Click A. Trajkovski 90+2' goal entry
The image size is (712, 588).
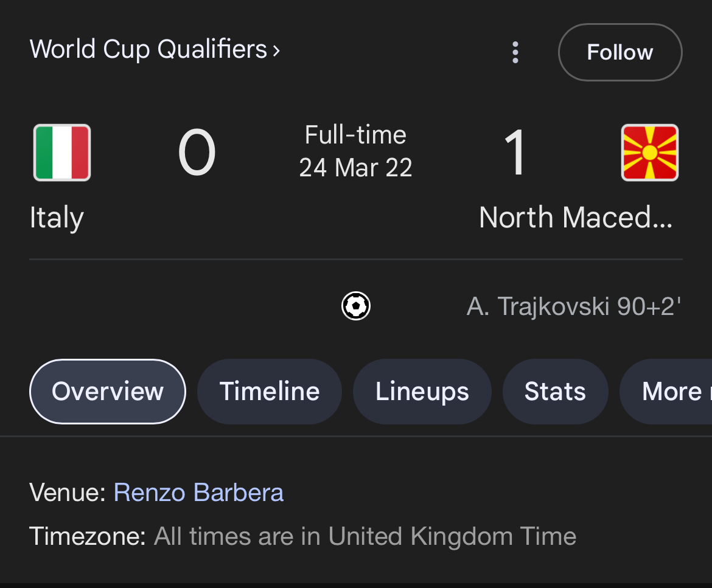[573, 306]
